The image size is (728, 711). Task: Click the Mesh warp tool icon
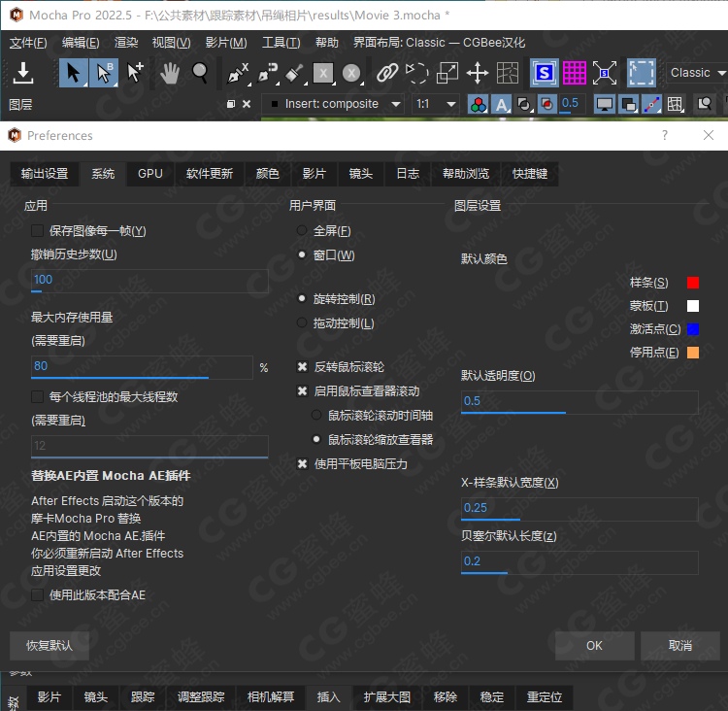point(508,73)
